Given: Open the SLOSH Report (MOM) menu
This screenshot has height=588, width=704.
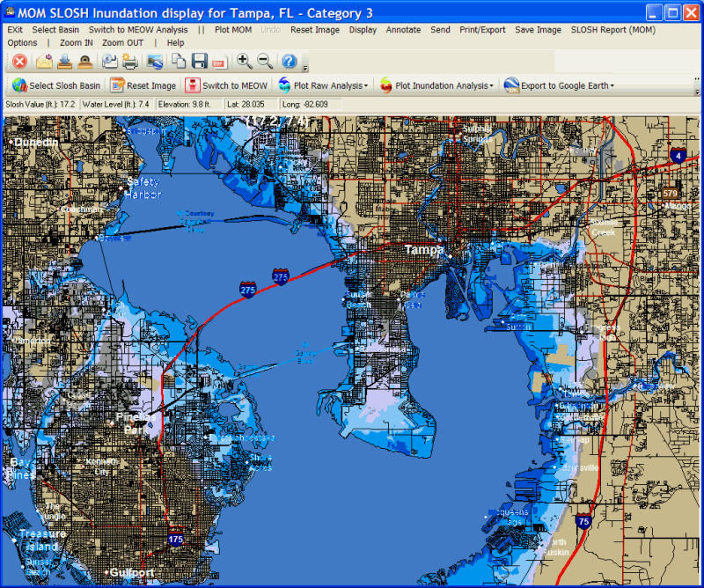Looking at the screenshot, I should 612,30.
